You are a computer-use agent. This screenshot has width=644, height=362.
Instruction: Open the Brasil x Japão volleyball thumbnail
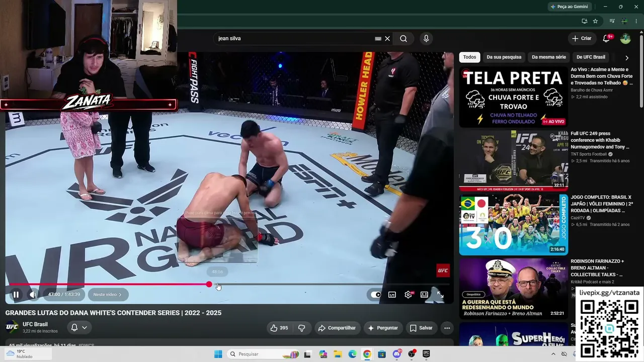click(x=513, y=225)
